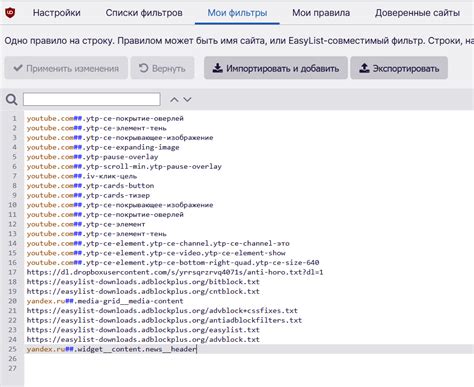
Task: Click the uBlock Origin shield logo
Action: [x=10, y=13]
